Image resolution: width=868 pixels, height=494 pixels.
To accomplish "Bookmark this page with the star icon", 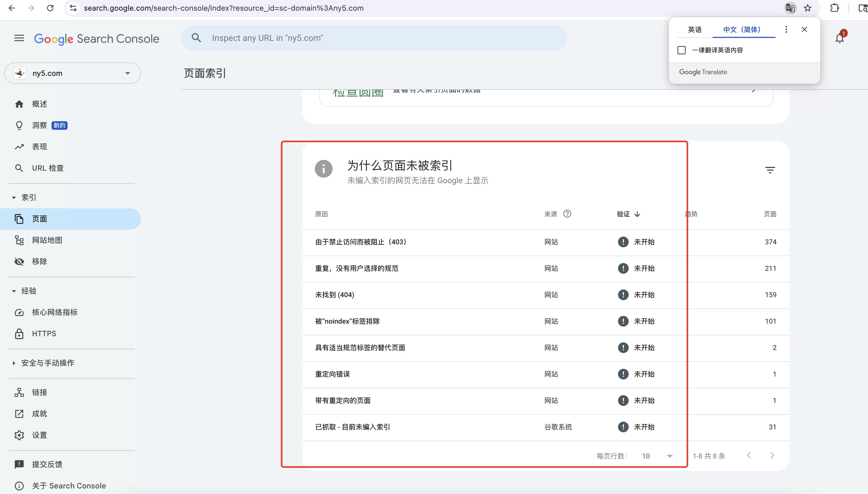I will [x=808, y=8].
